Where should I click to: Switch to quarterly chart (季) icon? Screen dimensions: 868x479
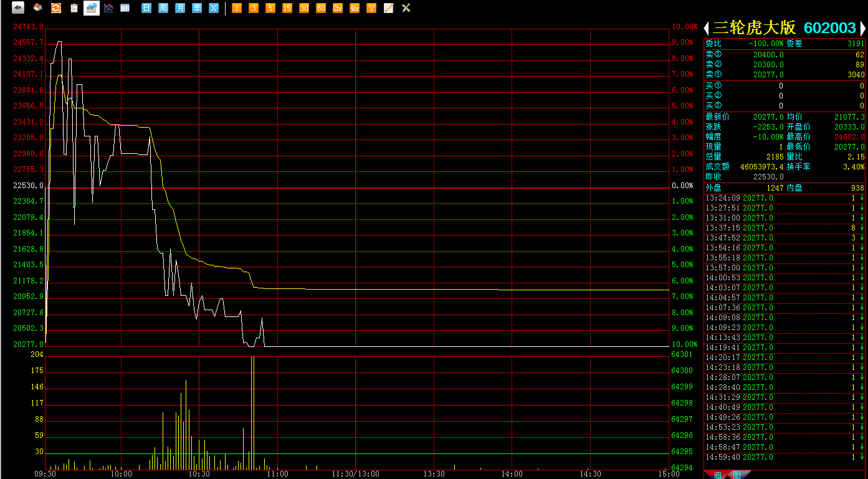[197, 8]
